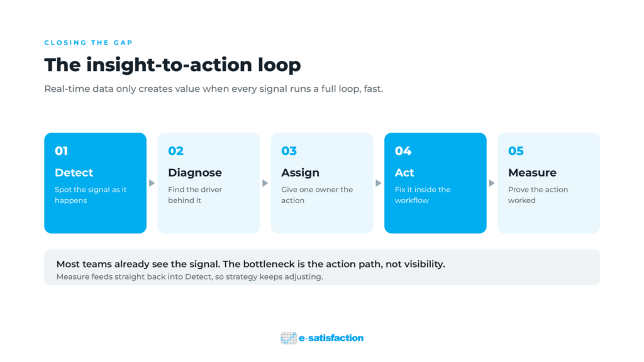Click the e-satisfaction logo icon
The image size is (644, 362).
pyautogui.click(x=289, y=338)
